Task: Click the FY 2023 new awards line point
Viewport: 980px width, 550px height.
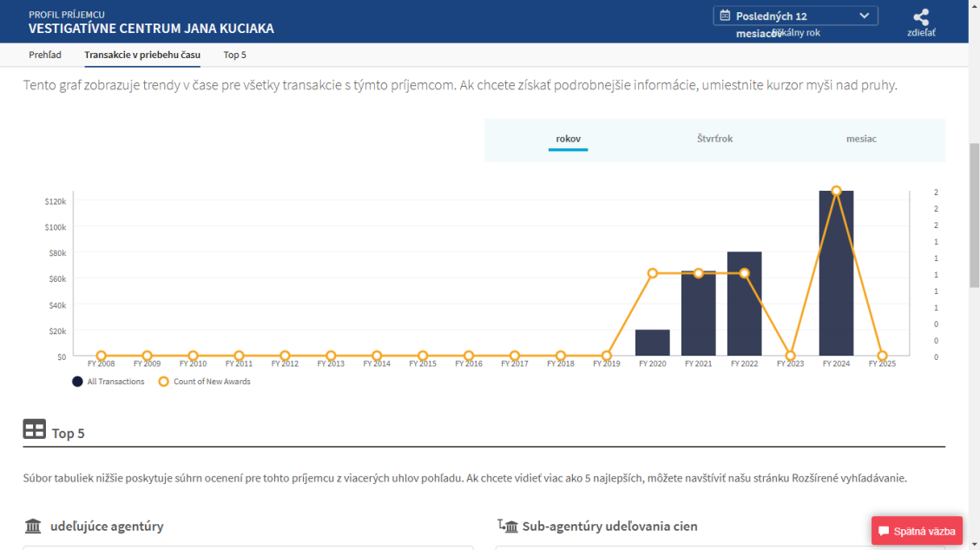Action: pos(790,356)
